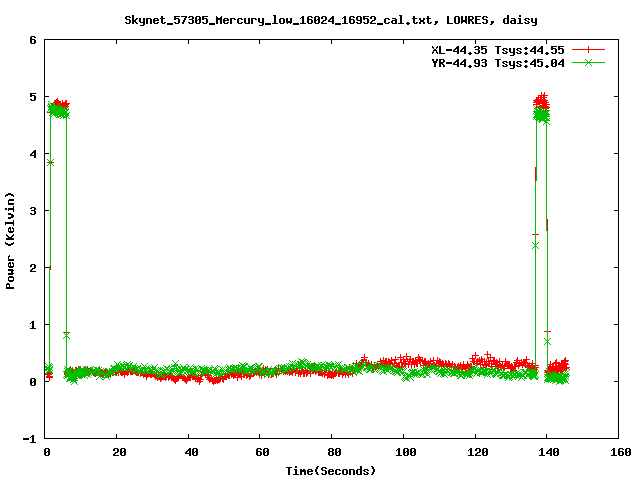
Task: Click x-axis tick label 160
Action: coord(621,452)
